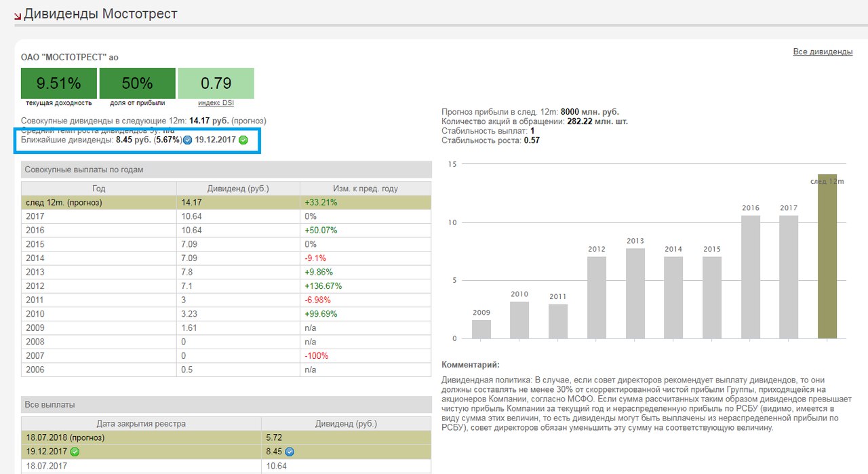The height and width of the screenshot is (474, 868).
Task: Click the blue badge icon beside 8.45 in the payouts table
Action: 289,452
